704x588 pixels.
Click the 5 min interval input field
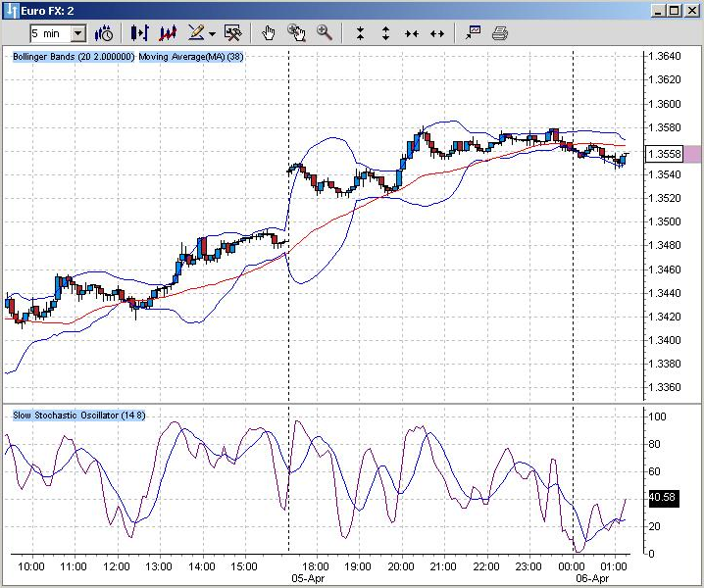click(51, 33)
